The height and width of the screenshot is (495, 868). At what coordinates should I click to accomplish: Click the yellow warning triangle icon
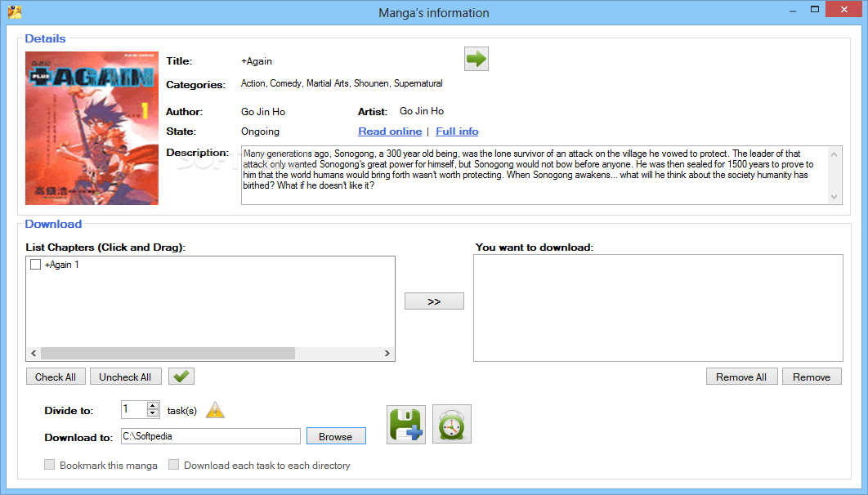pos(215,410)
